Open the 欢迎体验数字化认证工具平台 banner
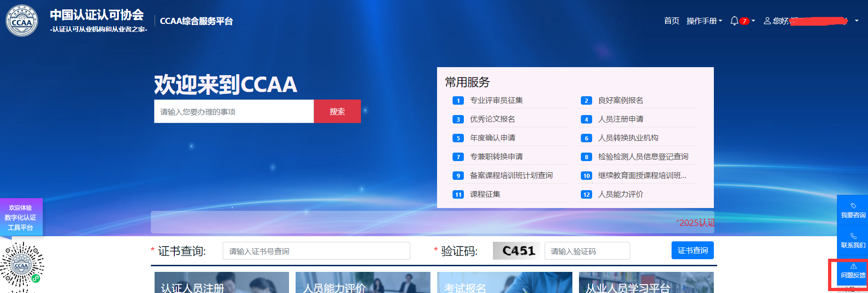 point(21,217)
